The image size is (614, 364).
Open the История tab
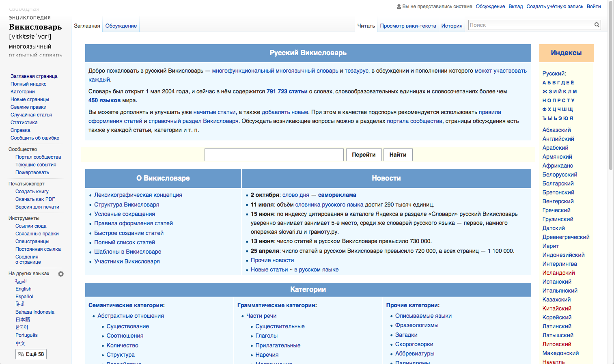tap(452, 26)
